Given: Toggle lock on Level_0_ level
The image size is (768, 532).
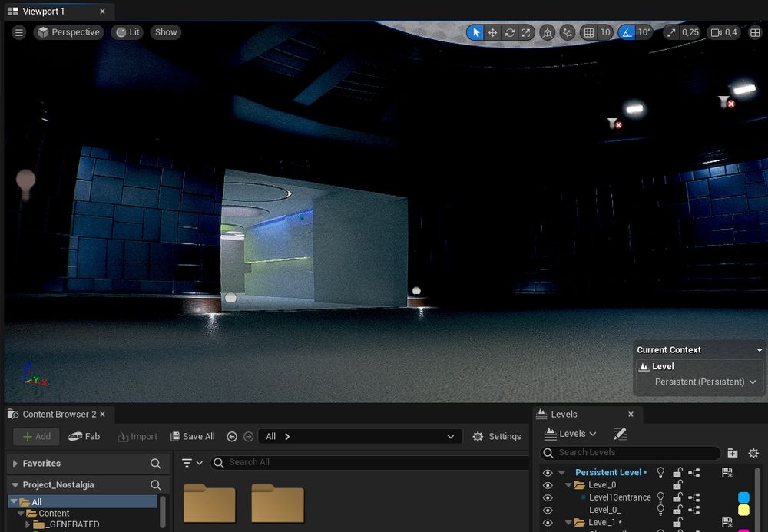Looking at the screenshot, I should coord(677,510).
